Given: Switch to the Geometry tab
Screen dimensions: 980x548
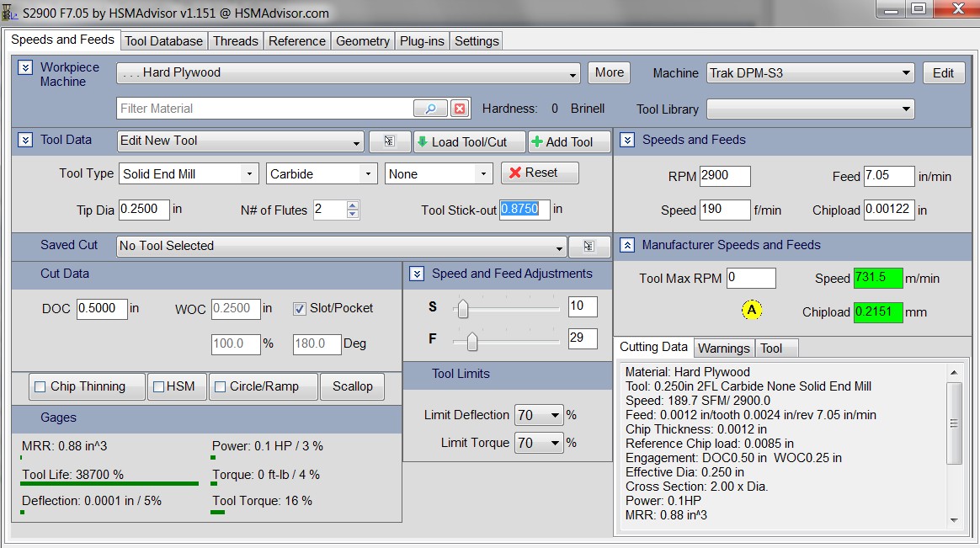Looking at the screenshot, I should pos(363,41).
